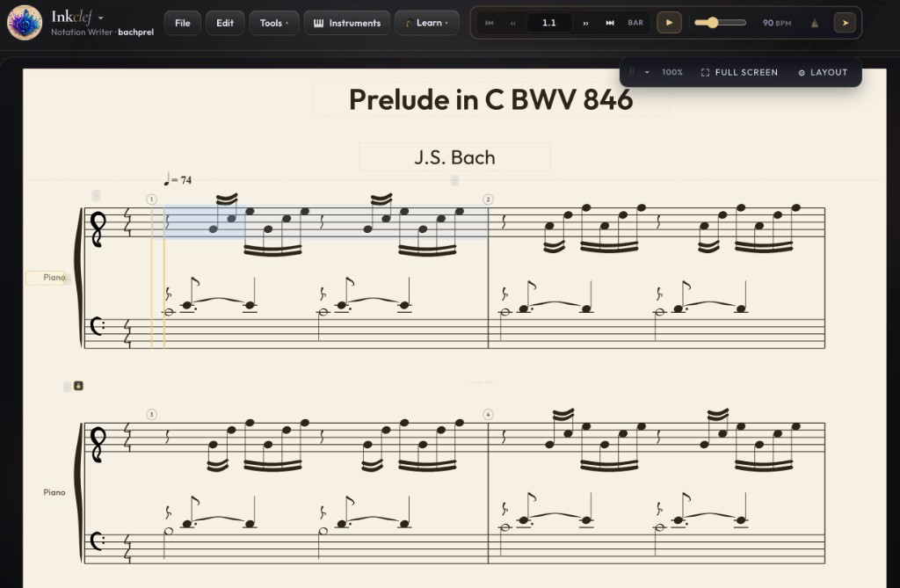Click the bachprel file name
This screenshot has height=588, width=900.
pyautogui.click(x=136, y=33)
